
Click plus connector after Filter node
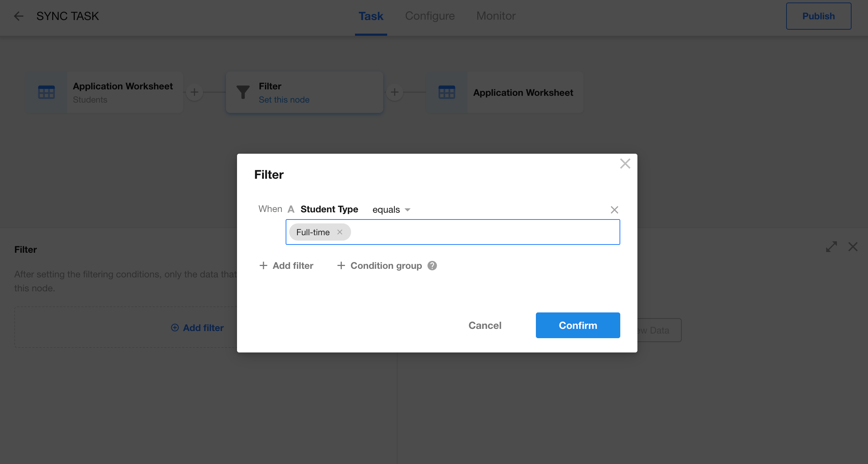click(395, 92)
